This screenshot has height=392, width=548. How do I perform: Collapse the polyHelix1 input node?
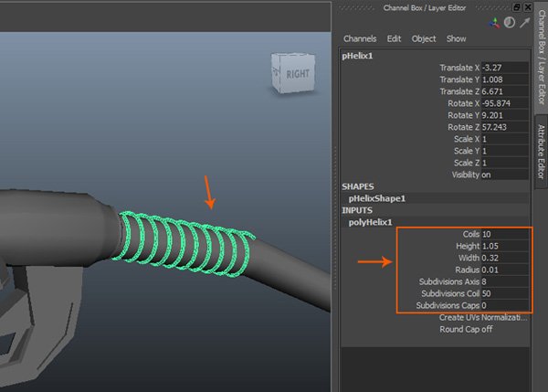370,222
